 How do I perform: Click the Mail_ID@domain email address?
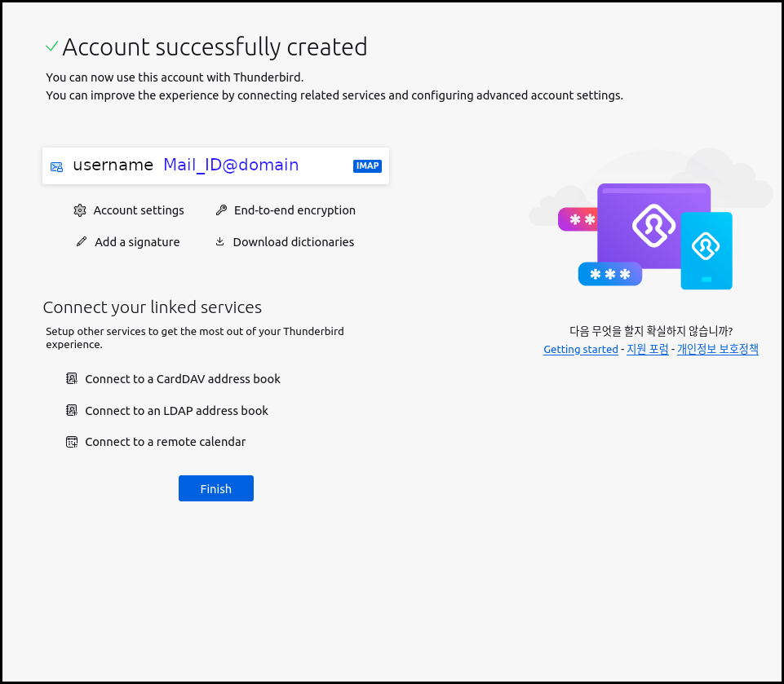pos(231,165)
